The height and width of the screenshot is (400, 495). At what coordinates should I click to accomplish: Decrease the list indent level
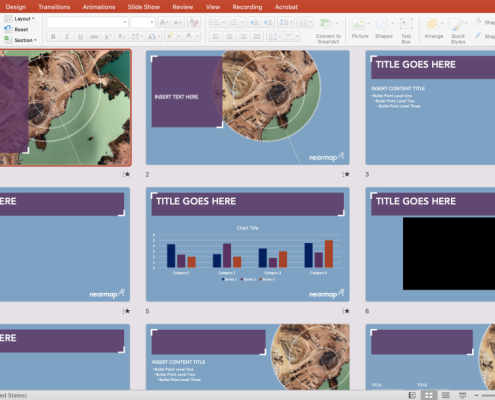(x=254, y=22)
